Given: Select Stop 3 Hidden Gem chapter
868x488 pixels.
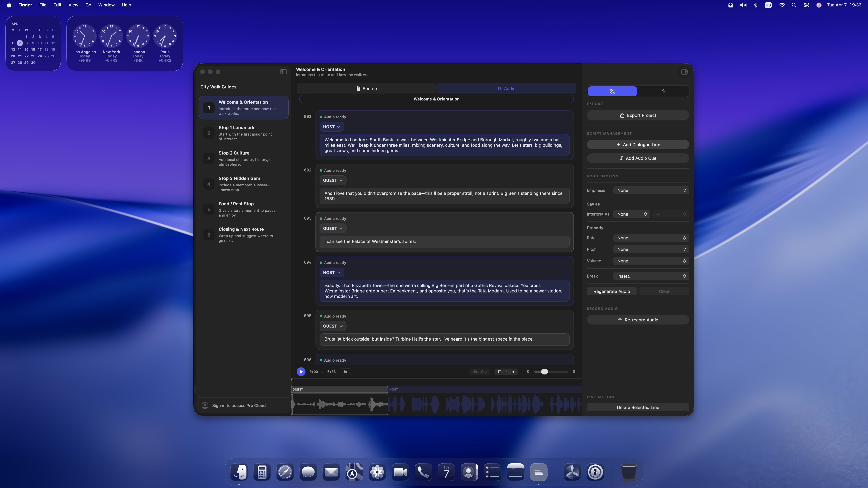Looking at the screenshot, I should [244, 184].
